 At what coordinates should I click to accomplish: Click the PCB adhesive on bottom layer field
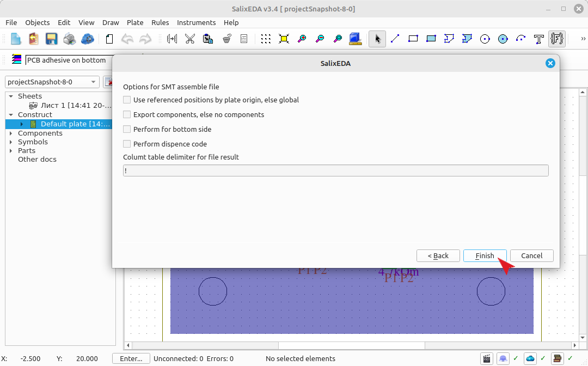click(69, 60)
